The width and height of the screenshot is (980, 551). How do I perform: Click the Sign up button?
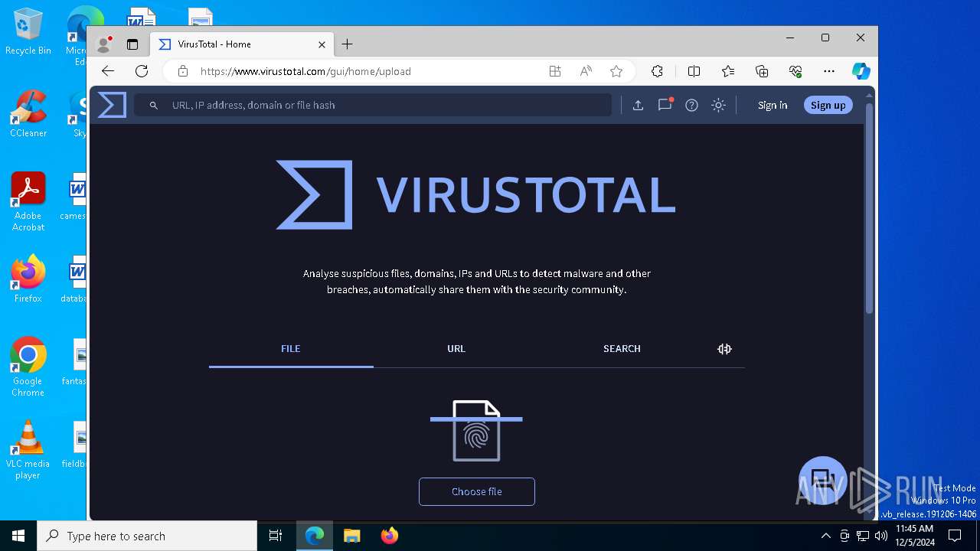pos(828,105)
